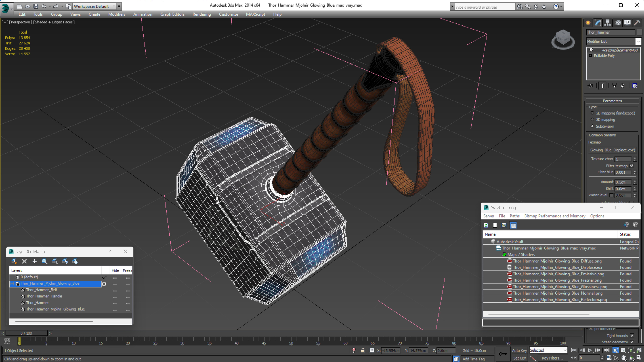Open the Graph Editors menu
Screen dimensions: 644x362
[x=172, y=14]
